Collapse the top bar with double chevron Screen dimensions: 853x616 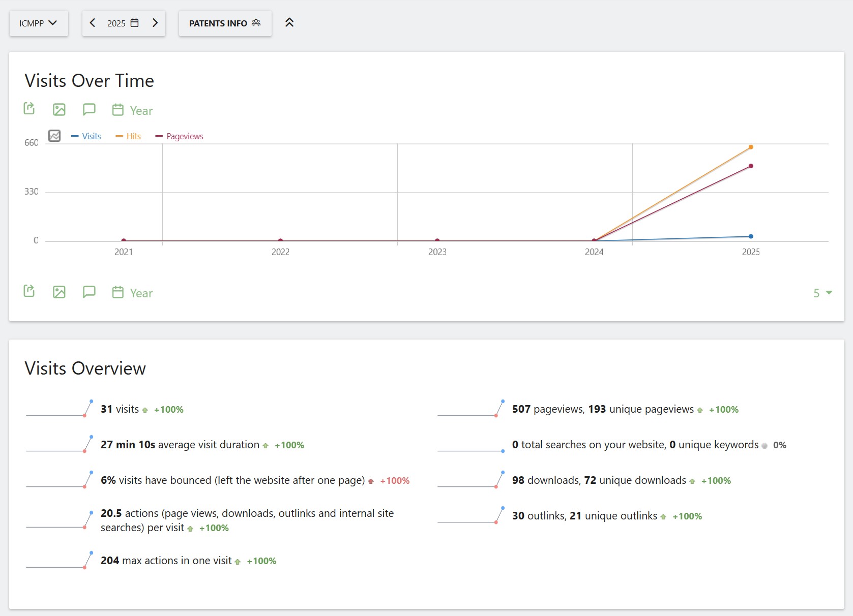coord(289,23)
